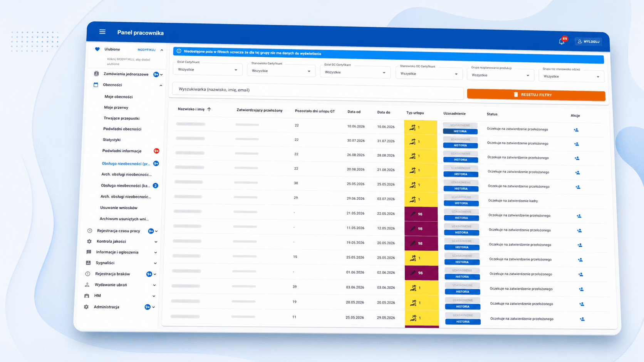This screenshot has height=362, width=644.
Task: Expand the Rejestracja czasu pracy chevron
Action: click(156, 231)
